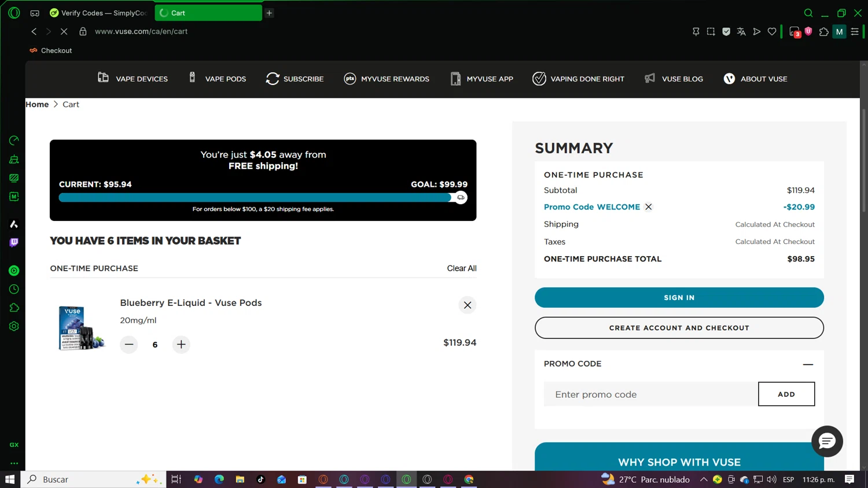Collapse the Promo Code section
Viewport: 868px width, 488px height.
pos(808,364)
